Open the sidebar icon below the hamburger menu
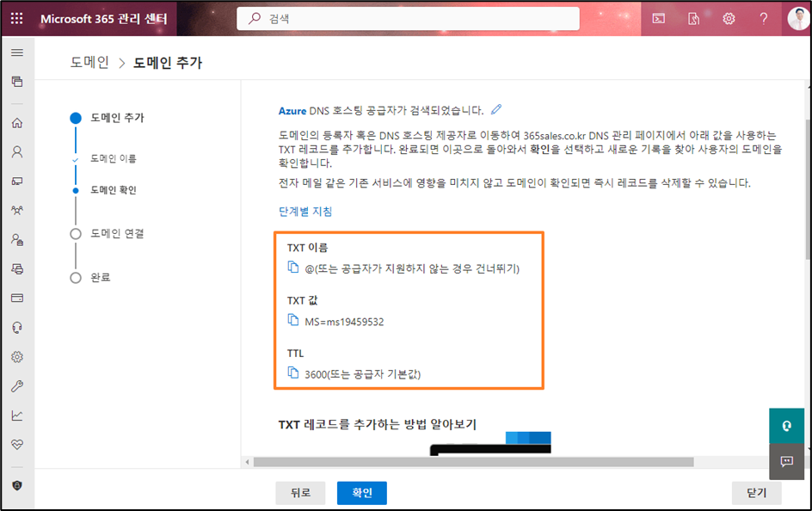This screenshot has height=511, width=812. click(x=17, y=82)
